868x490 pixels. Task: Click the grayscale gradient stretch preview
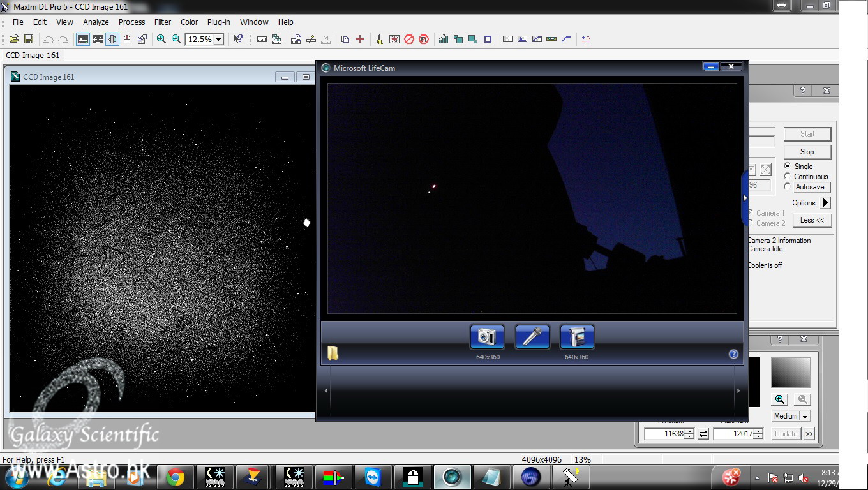790,373
